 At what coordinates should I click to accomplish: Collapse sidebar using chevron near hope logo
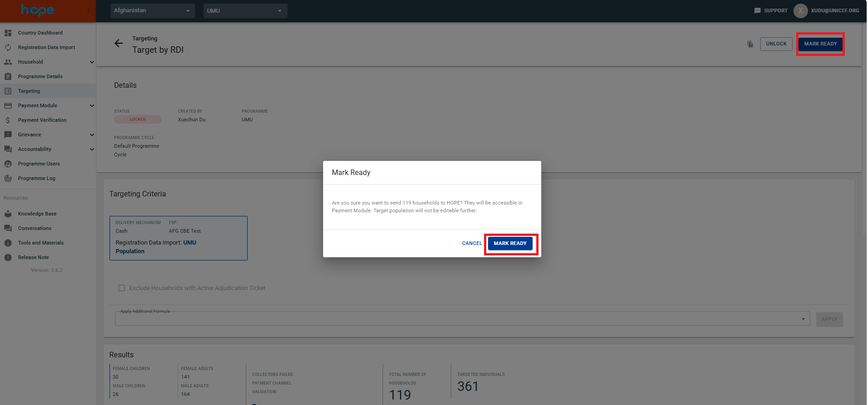tap(89, 10)
